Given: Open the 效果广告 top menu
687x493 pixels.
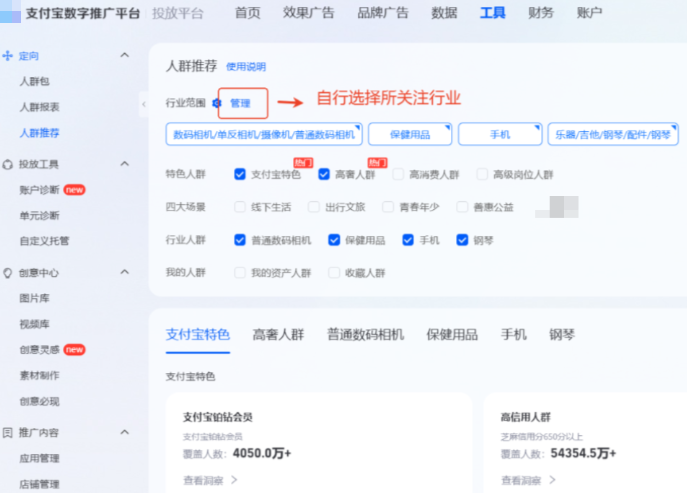Looking at the screenshot, I should tap(308, 13).
